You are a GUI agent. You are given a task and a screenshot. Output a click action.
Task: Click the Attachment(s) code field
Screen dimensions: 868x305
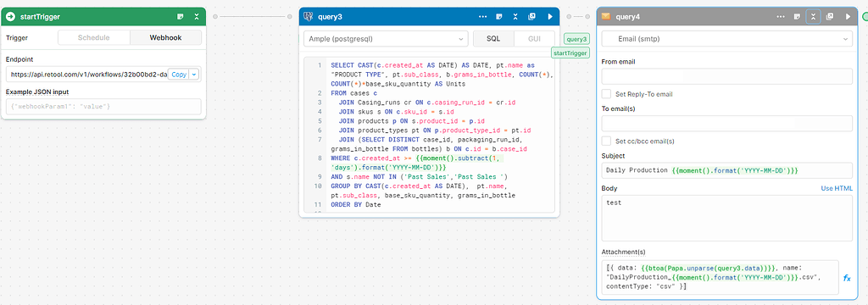pyautogui.click(x=721, y=277)
